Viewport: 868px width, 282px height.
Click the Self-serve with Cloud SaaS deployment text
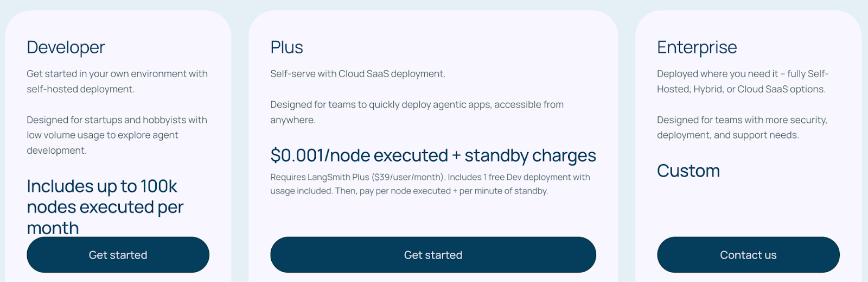[x=358, y=74]
